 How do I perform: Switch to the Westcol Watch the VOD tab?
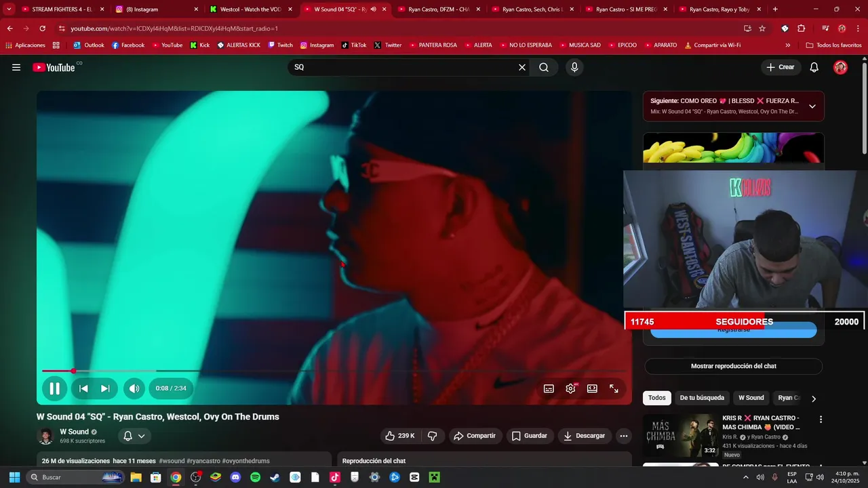(x=250, y=9)
